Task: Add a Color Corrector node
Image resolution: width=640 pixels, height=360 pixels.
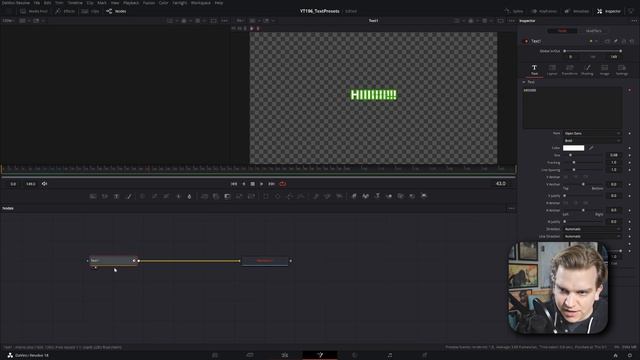Action: (142, 196)
